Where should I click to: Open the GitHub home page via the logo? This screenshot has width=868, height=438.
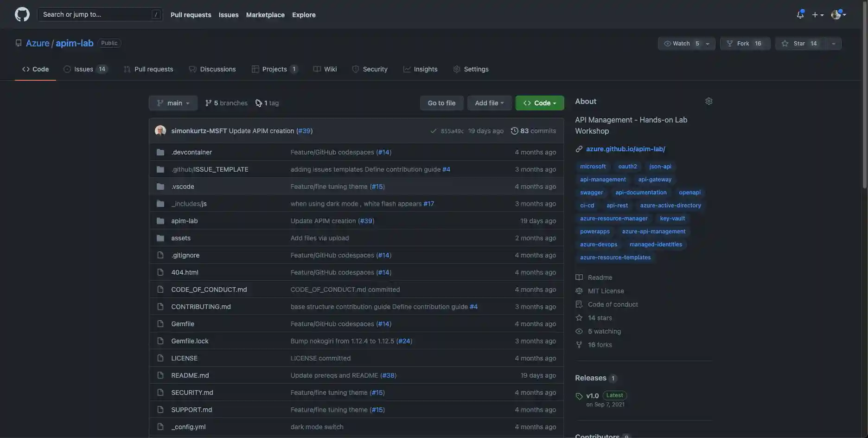(22, 14)
